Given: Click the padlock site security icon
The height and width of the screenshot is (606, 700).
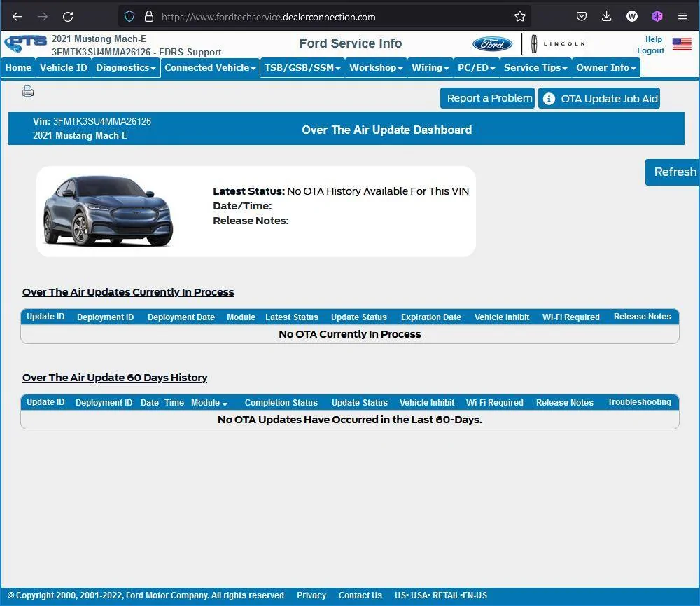Looking at the screenshot, I should pos(149,17).
